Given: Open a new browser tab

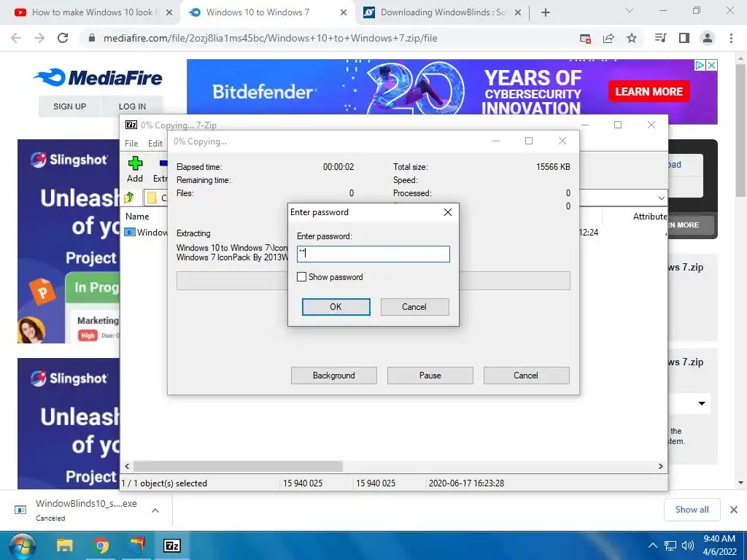Looking at the screenshot, I should tap(546, 13).
